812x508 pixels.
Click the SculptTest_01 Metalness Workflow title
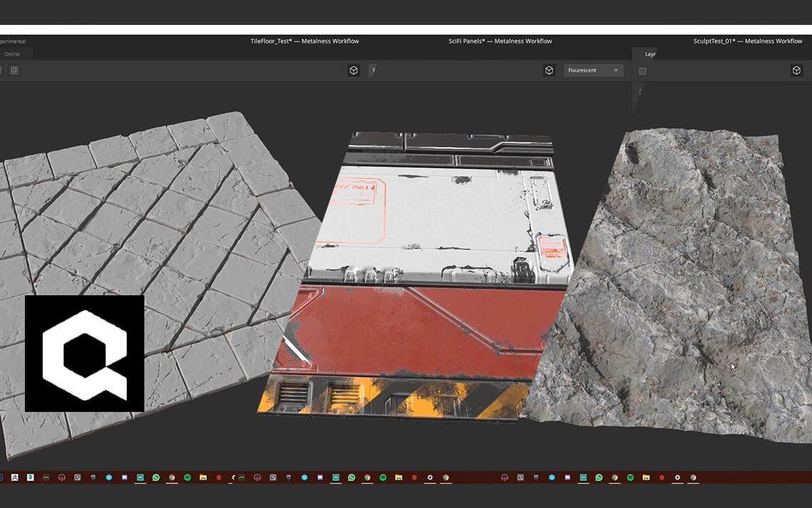tap(747, 41)
